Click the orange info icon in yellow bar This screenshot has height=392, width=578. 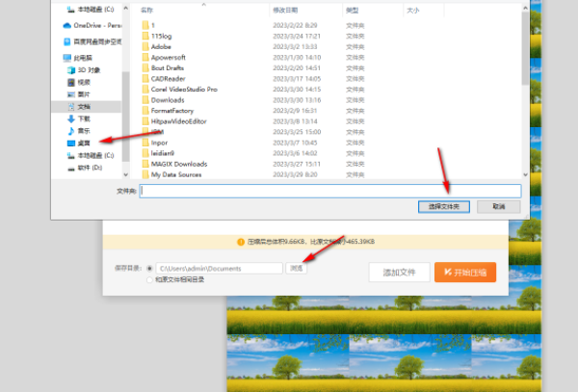(x=241, y=242)
